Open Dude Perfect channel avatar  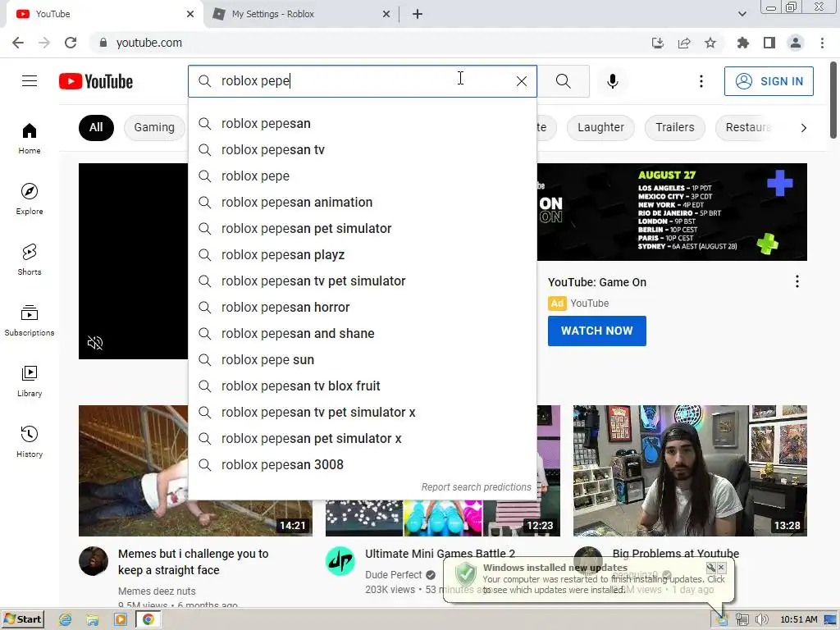pyautogui.click(x=340, y=561)
